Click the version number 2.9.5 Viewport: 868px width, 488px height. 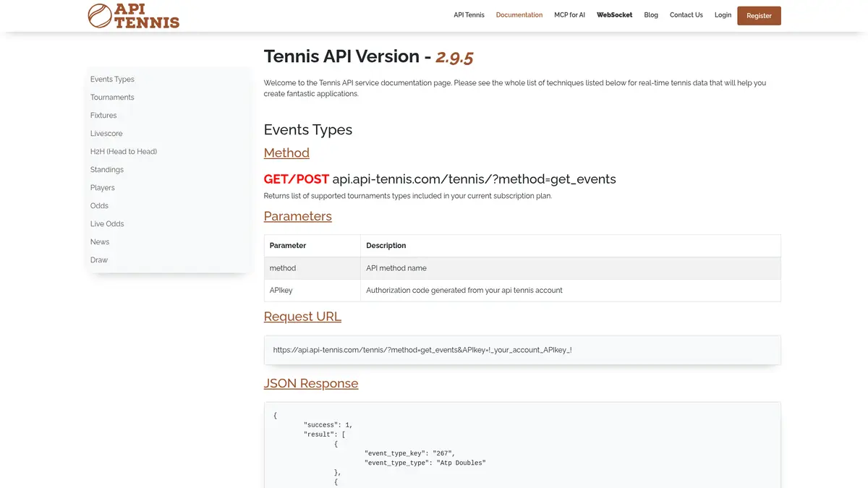pyautogui.click(x=454, y=56)
